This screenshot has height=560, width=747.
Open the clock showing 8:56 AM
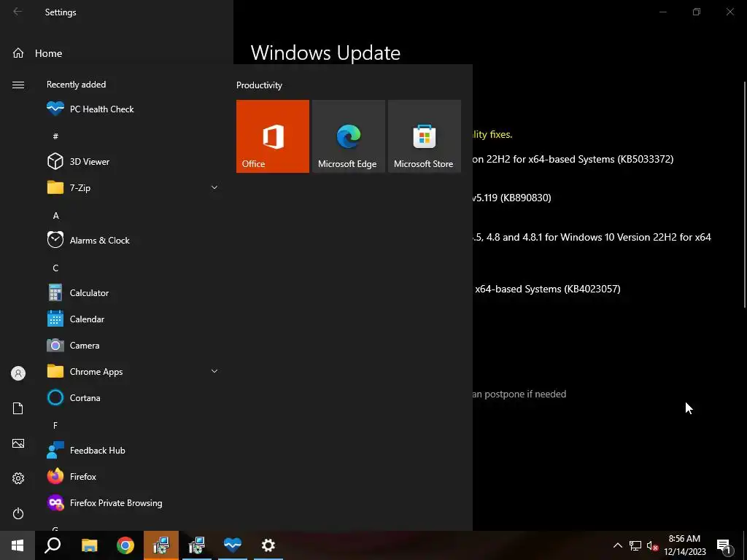[x=684, y=545]
